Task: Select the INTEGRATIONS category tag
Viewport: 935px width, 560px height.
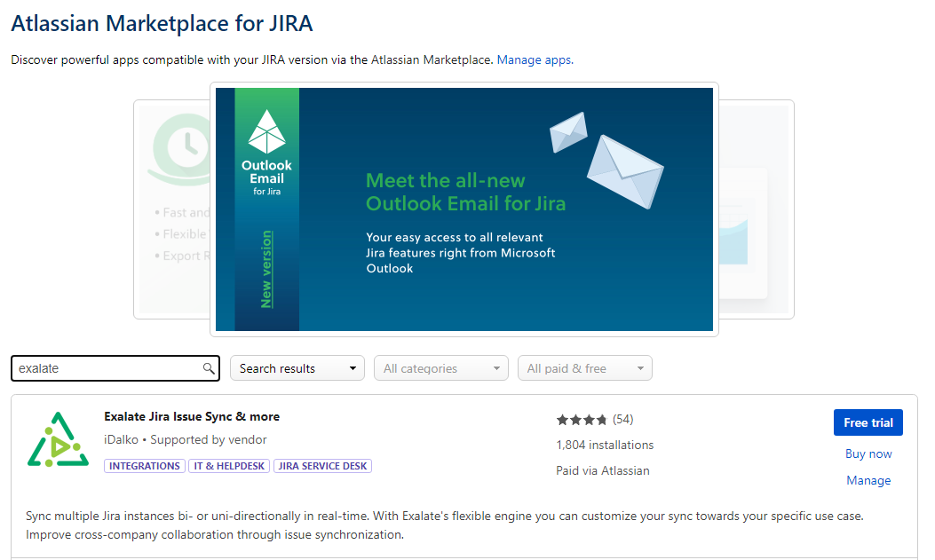Action: tap(145, 466)
